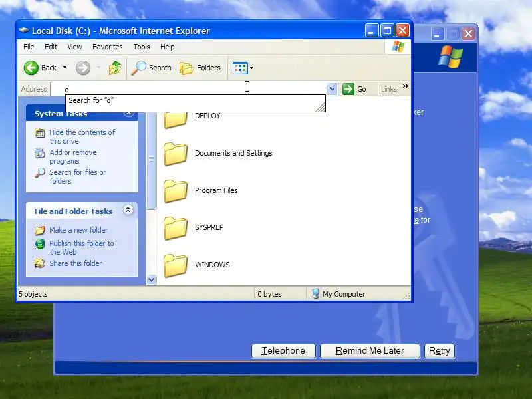This screenshot has width=532, height=399.
Task: Click Share this folder link
Action: pos(75,263)
